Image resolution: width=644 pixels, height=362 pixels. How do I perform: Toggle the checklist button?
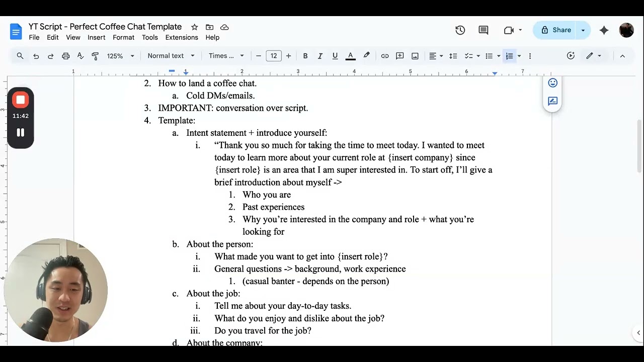click(x=468, y=56)
